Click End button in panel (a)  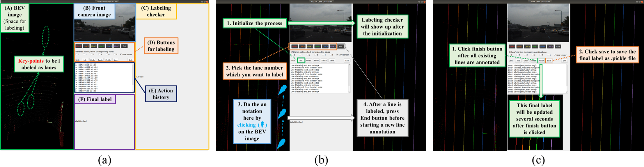coord(124,46)
